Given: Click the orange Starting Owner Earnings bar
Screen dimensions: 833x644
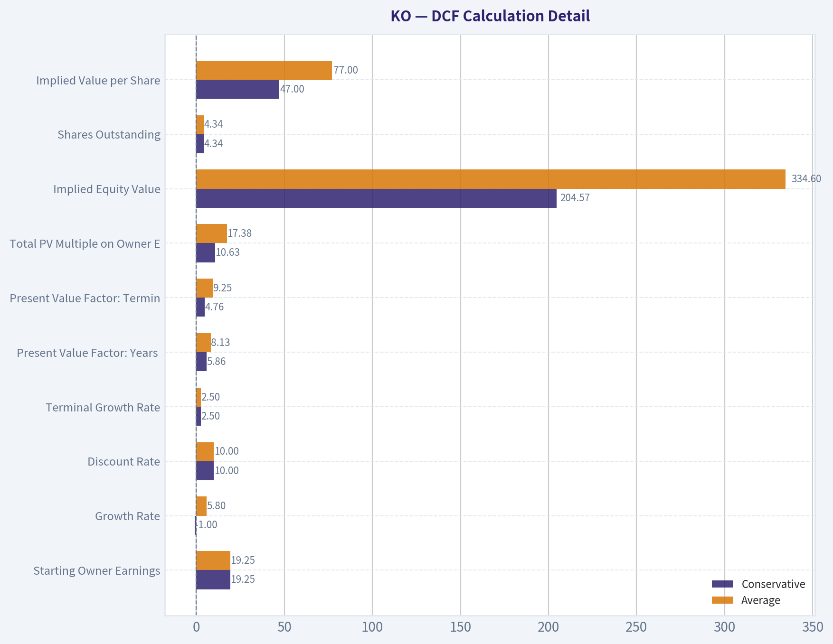Looking at the screenshot, I should click(x=213, y=560).
